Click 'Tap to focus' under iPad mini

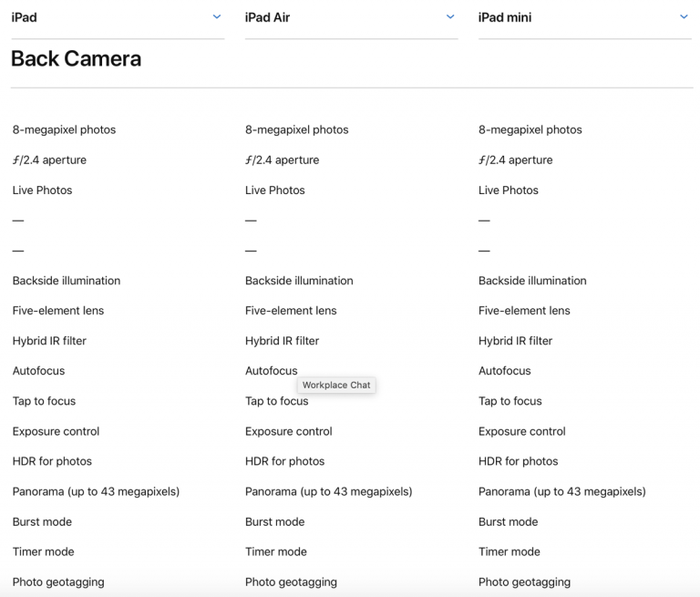click(510, 401)
